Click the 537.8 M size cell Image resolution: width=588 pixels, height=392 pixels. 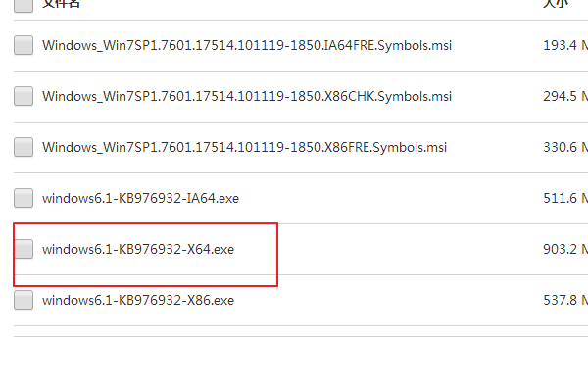[564, 300]
